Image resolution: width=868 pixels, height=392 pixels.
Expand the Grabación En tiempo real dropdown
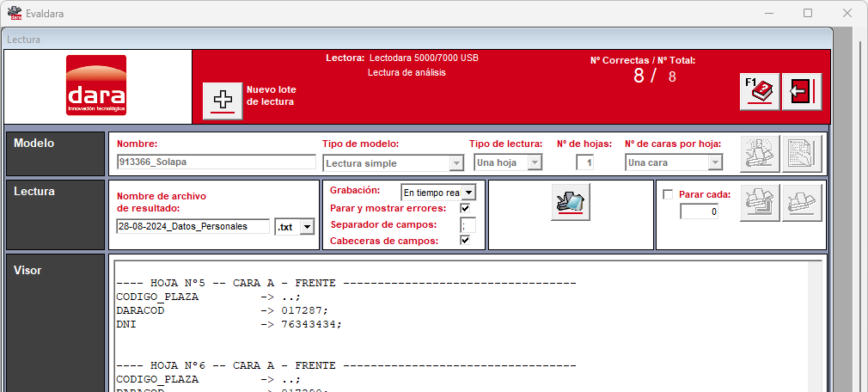(438, 192)
